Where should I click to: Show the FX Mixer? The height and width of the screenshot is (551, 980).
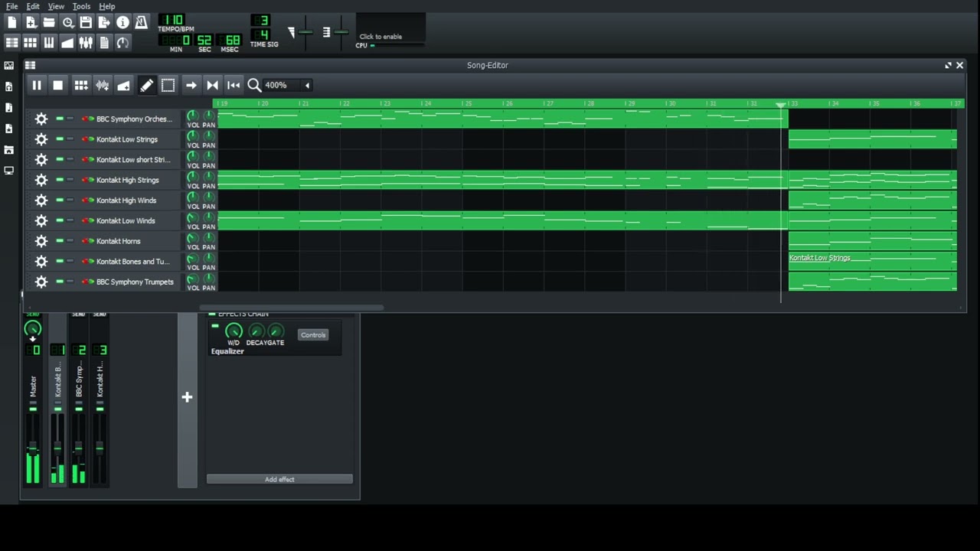pos(86,43)
